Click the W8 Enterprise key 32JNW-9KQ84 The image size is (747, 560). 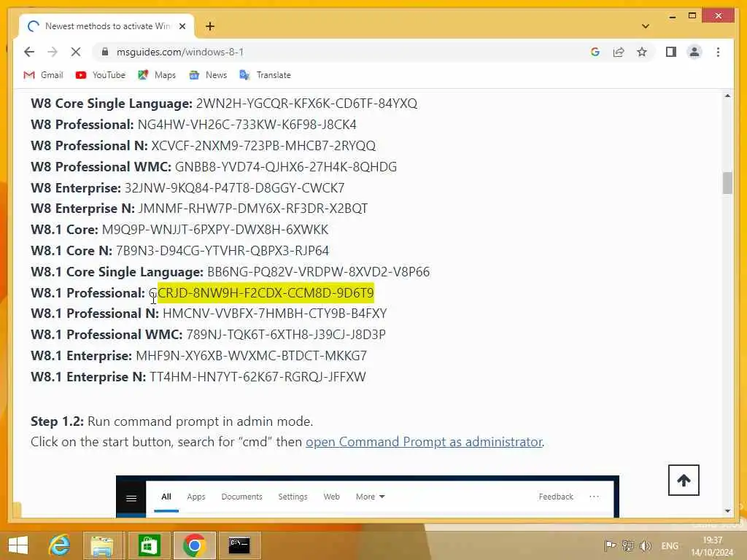(x=234, y=187)
